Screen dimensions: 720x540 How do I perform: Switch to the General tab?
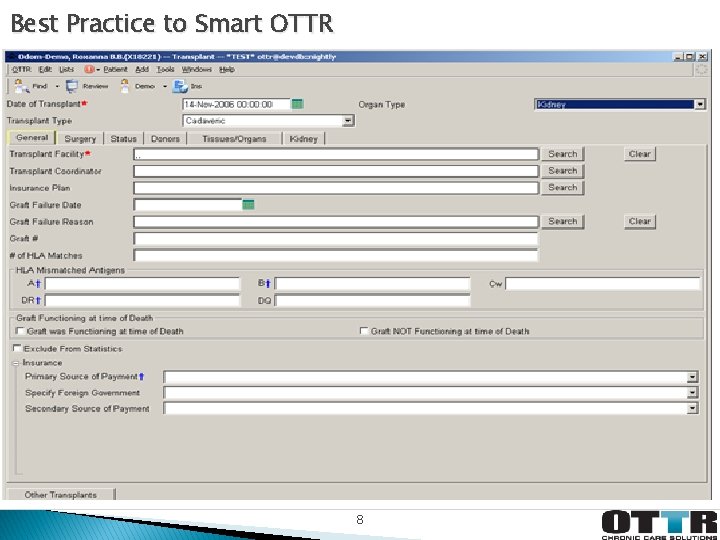[x=32, y=138]
